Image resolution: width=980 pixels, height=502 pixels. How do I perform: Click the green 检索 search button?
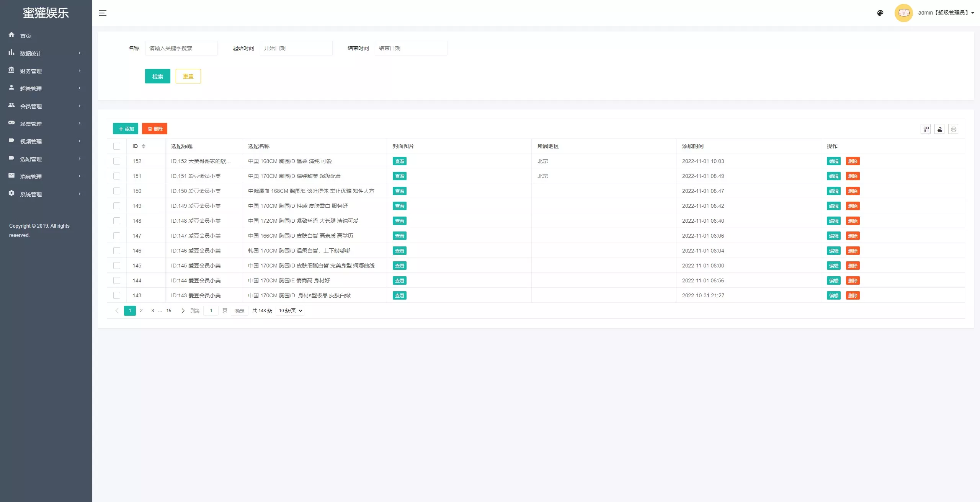pos(158,76)
